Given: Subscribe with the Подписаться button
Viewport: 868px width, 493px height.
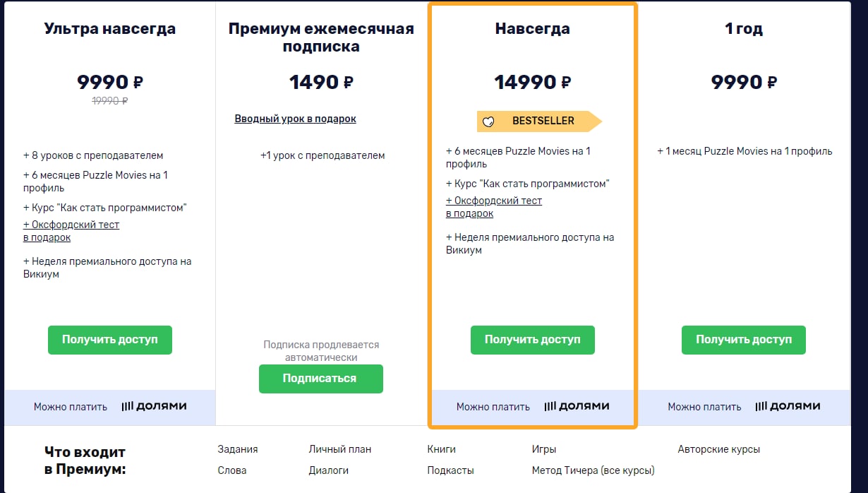Looking at the screenshot, I should click(321, 379).
